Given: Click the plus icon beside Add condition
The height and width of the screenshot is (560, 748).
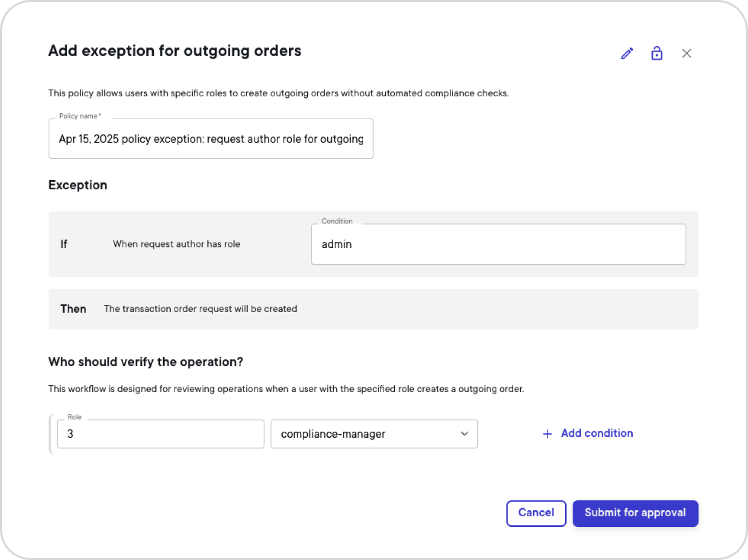Looking at the screenshot, I should (x=547, y=434).
